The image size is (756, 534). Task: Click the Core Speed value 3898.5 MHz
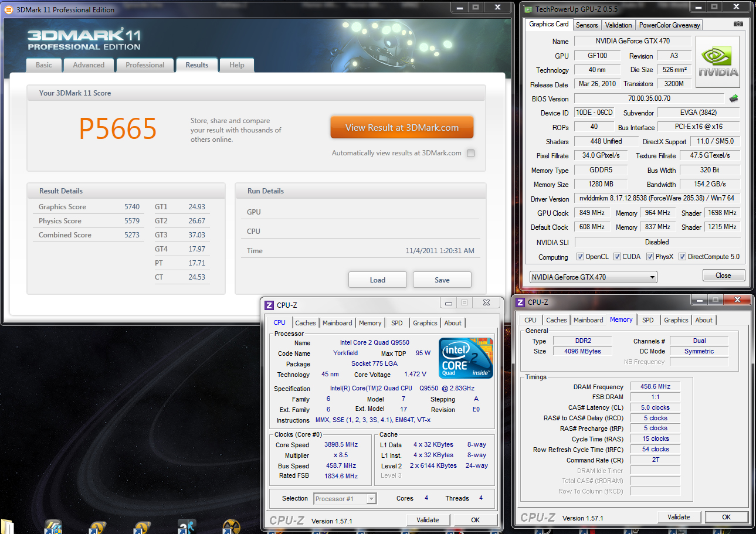[341, 445]
